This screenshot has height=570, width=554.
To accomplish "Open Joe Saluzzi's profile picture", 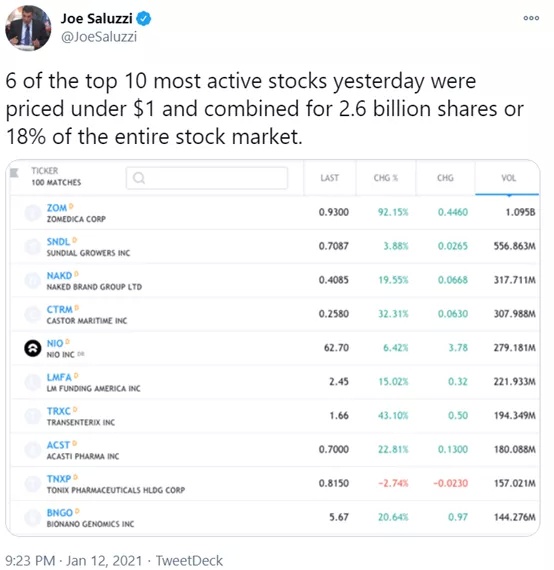I will (28, 28).
